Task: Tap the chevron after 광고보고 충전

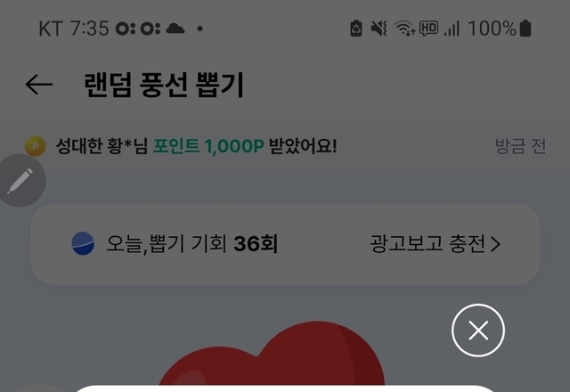Action: point(495,244)
